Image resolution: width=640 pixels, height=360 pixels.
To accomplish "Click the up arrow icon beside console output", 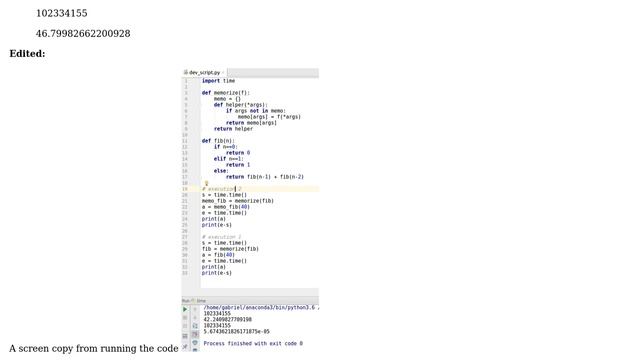I will 195,309.
